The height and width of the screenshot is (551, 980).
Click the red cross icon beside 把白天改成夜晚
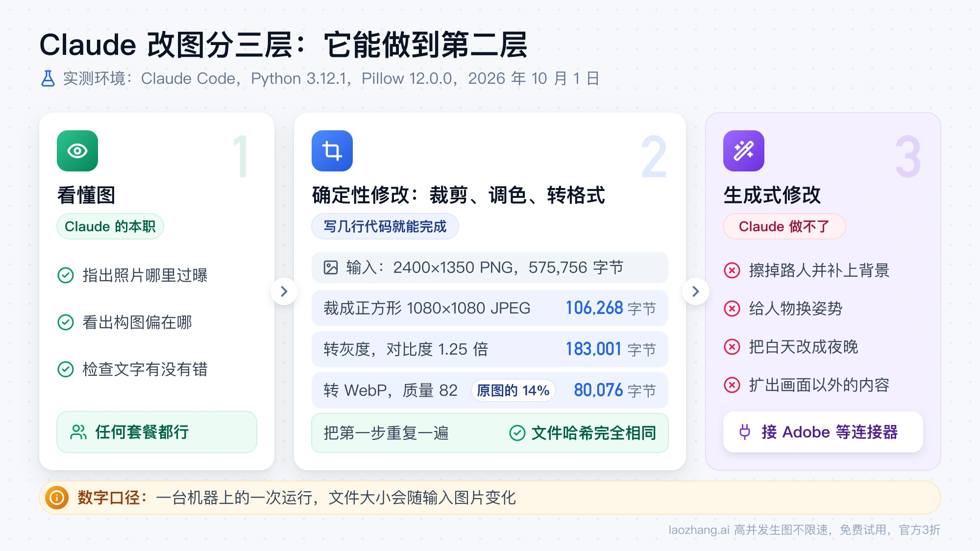pos(732,347)
